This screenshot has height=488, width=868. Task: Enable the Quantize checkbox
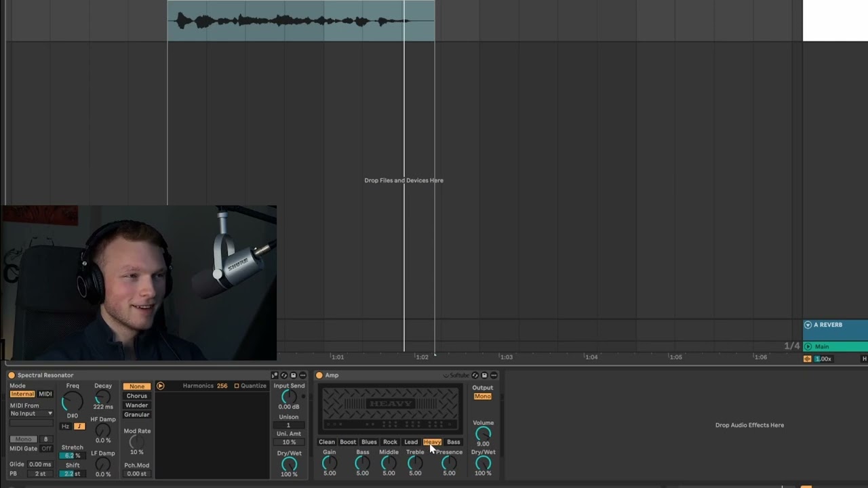tap(237, 386)
